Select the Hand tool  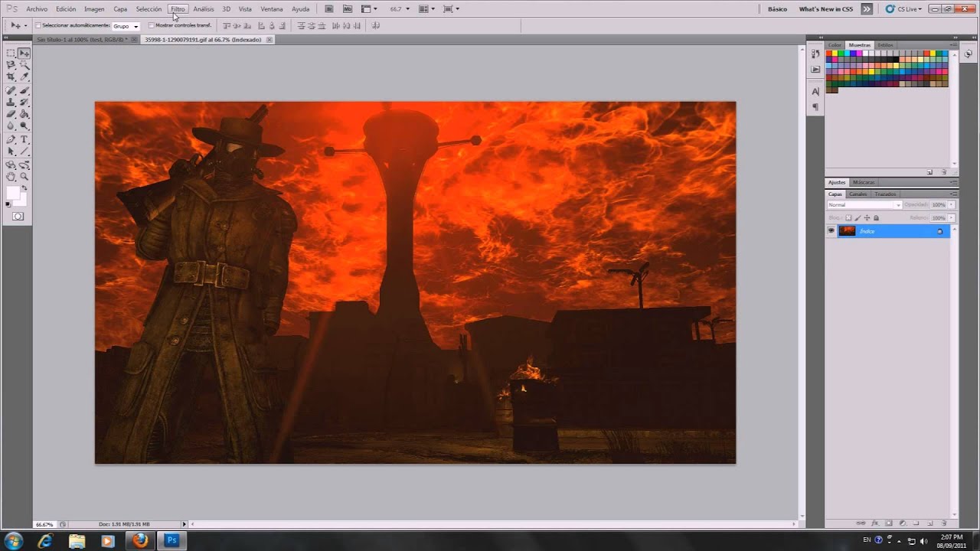click(11, 176)
